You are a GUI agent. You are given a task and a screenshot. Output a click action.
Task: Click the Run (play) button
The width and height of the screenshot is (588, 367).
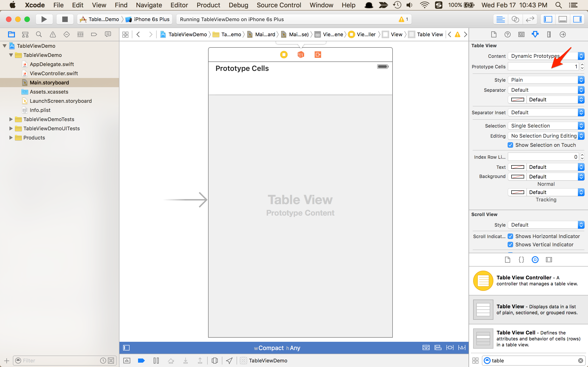point(44,19)
